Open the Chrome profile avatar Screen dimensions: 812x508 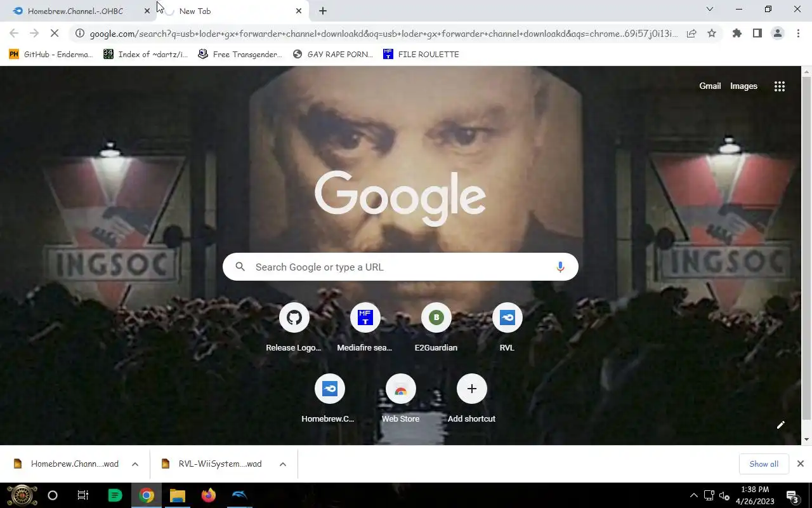coord(778,33)
